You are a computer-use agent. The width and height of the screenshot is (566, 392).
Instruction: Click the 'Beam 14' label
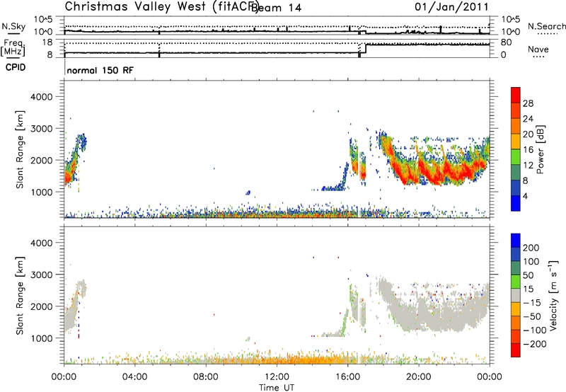[x=276, y=8]
